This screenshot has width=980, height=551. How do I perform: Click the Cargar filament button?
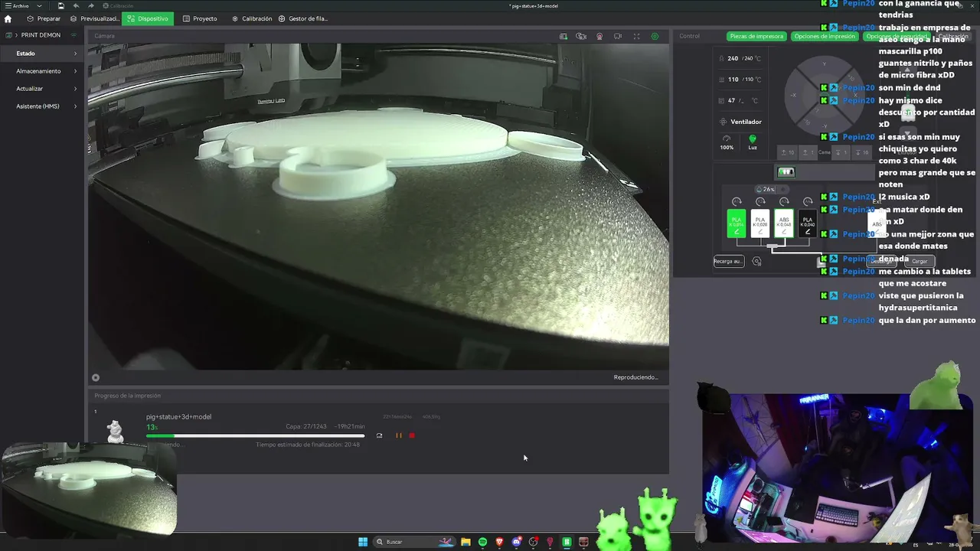tap(920, 261)
